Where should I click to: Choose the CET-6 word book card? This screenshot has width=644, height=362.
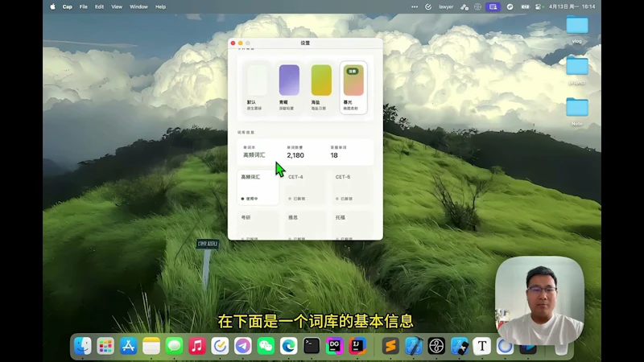[x=353, y=187]
